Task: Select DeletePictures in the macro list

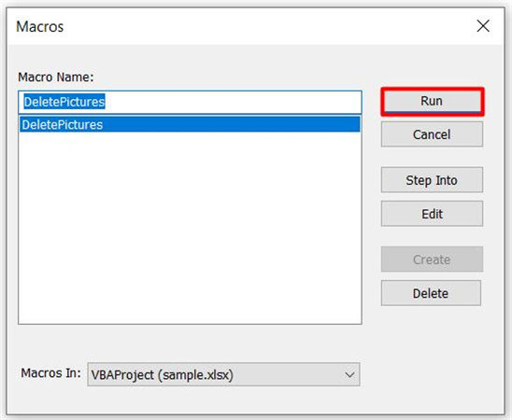Action: point(190,124)
